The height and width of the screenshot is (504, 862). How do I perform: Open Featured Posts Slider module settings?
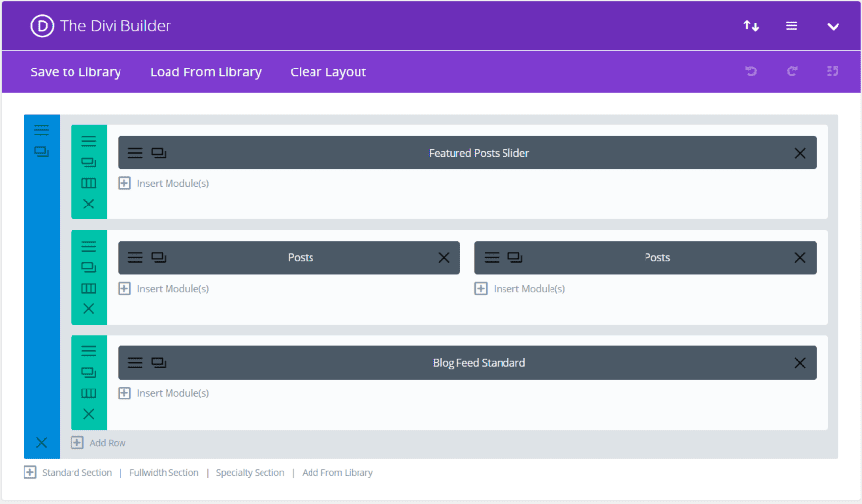pos(135,153)
